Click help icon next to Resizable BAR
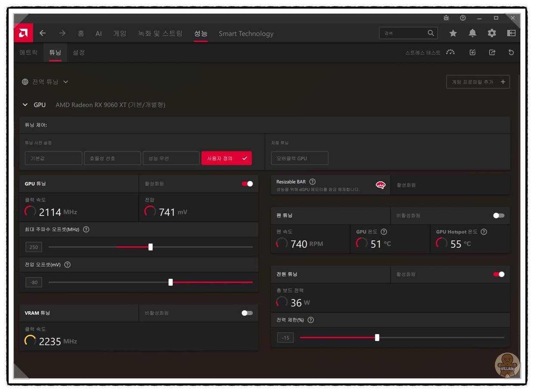Screen dimensions: 534x392 313,182
